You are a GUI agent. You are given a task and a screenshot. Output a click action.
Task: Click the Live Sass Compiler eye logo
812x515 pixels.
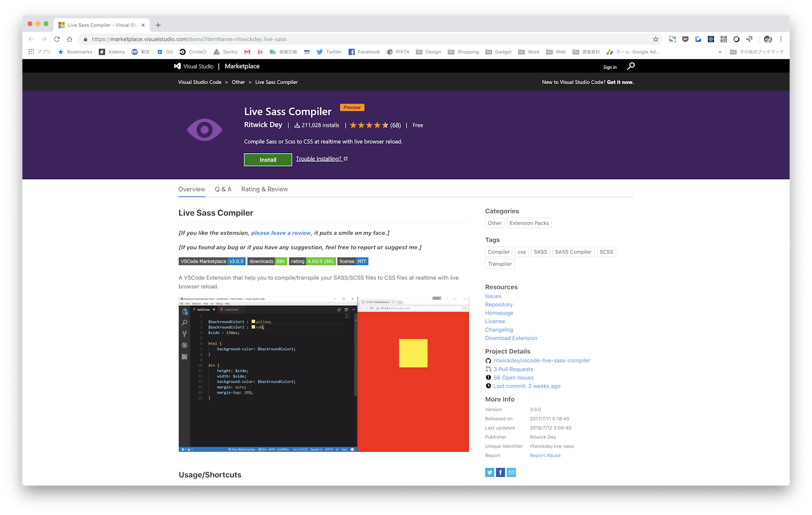pos(204,130)
